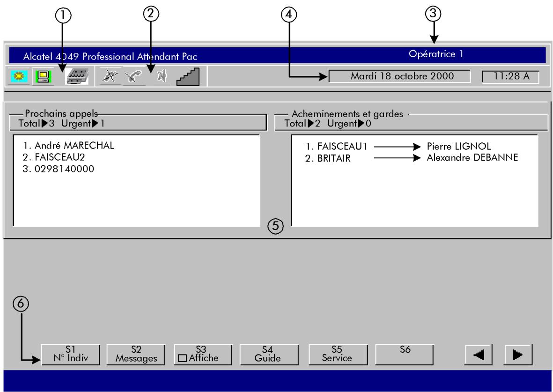Click the date field Mardi 18 octobre 2000
The image size is (553, 392).
(x=399, y=76)
